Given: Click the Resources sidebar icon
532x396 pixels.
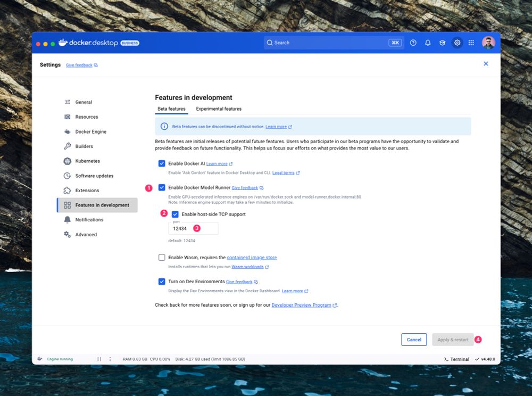Looking at the screenshot, I should (68, 117).
